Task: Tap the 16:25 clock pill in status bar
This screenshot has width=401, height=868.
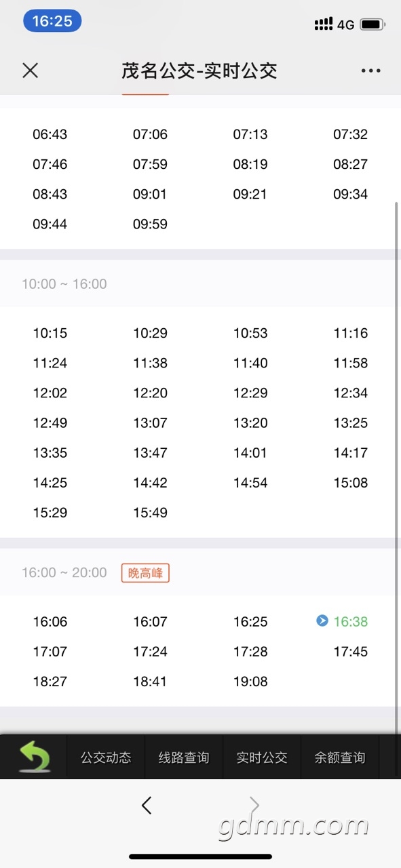Action: (52, 21)
